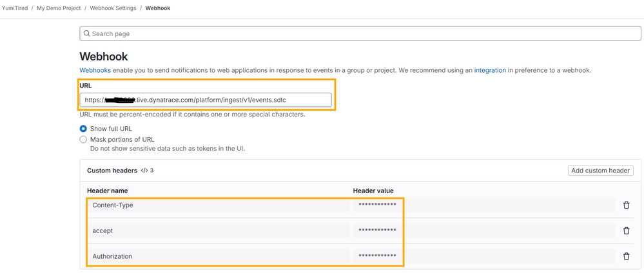
Task: Select Show full URL radio option
Action: point(83,129)
